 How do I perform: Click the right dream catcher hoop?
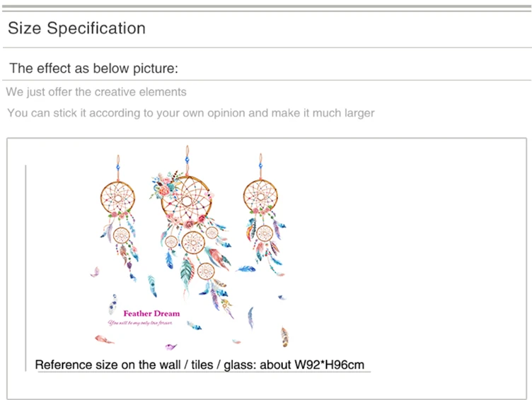(x=260, y=196)
